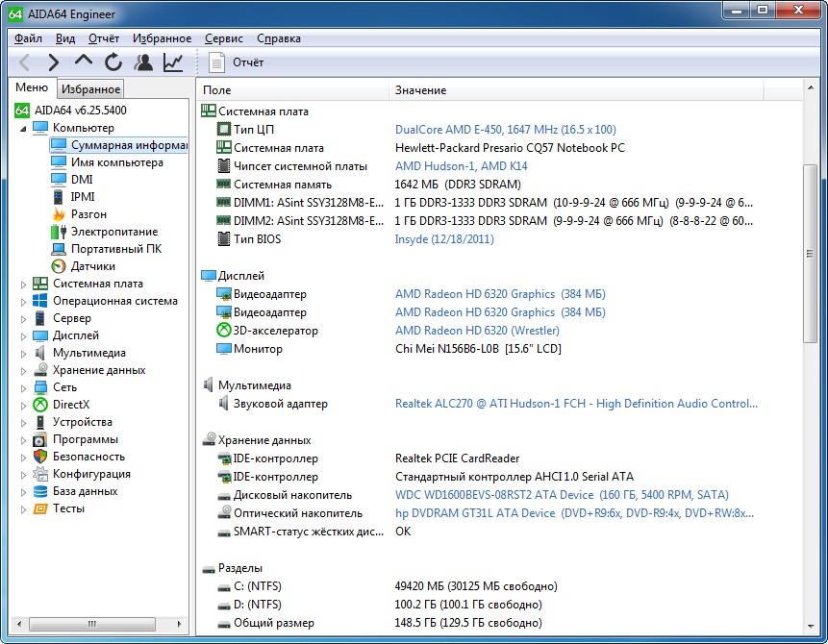Click the Поле column header
Image resolution: width=828 pixels, height=644 pixels.
click(x=293, y=90)
